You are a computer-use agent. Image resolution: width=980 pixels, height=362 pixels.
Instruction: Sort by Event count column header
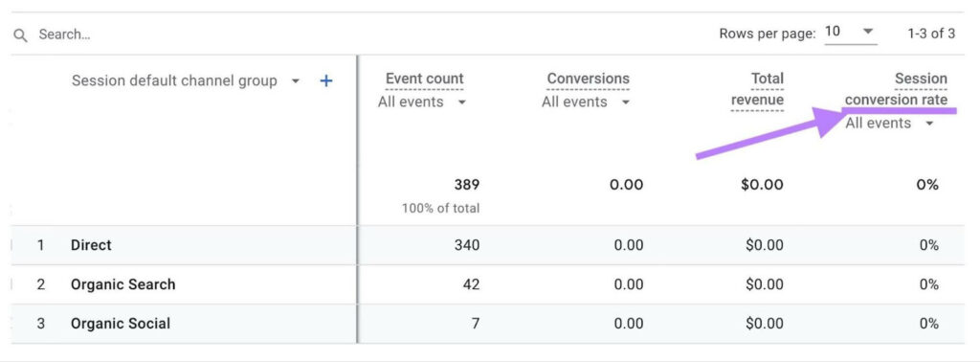[424, 79]
